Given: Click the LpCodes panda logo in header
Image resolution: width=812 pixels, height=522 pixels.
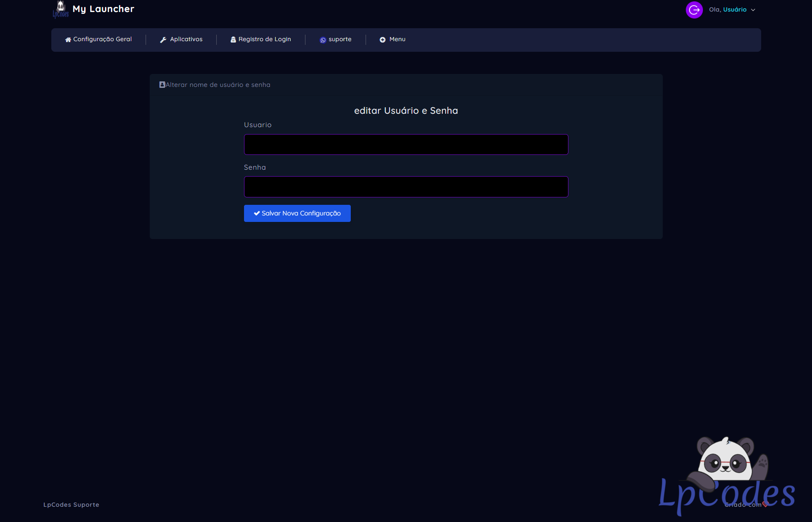Looking at the screenshot, I should click(61, 9).
